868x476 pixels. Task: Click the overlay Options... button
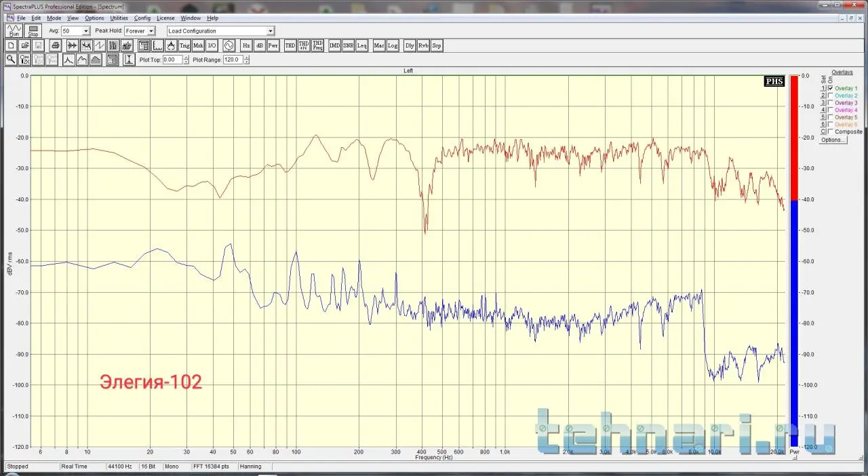tap(833, 140)
